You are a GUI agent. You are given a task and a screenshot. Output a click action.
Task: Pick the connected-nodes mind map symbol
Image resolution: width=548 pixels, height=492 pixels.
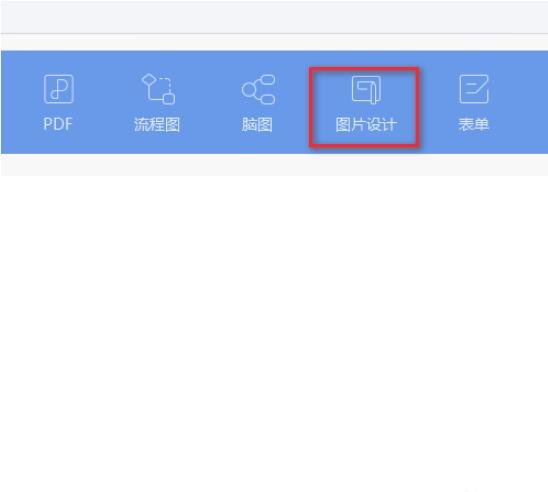258,89
